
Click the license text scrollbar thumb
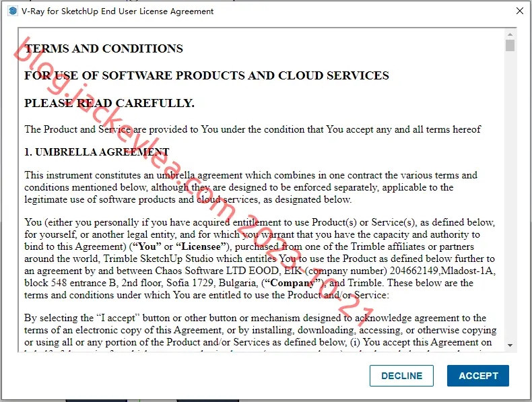510,46
